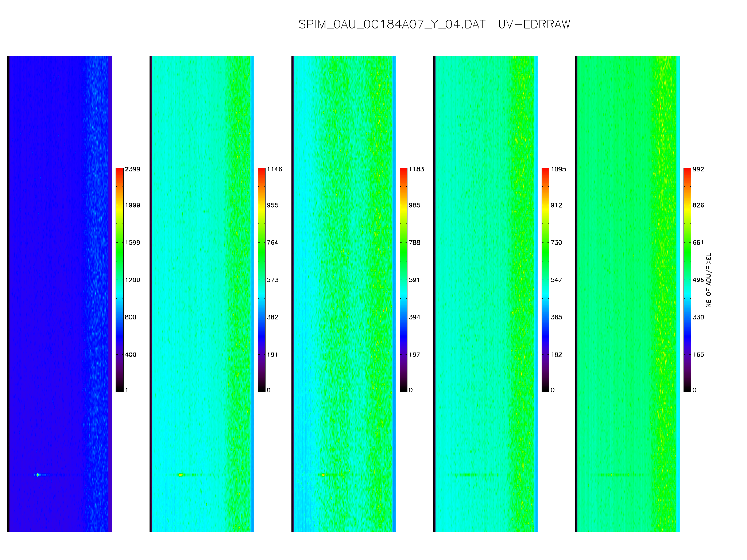Click the 826 tick label

tap(698, 205)
